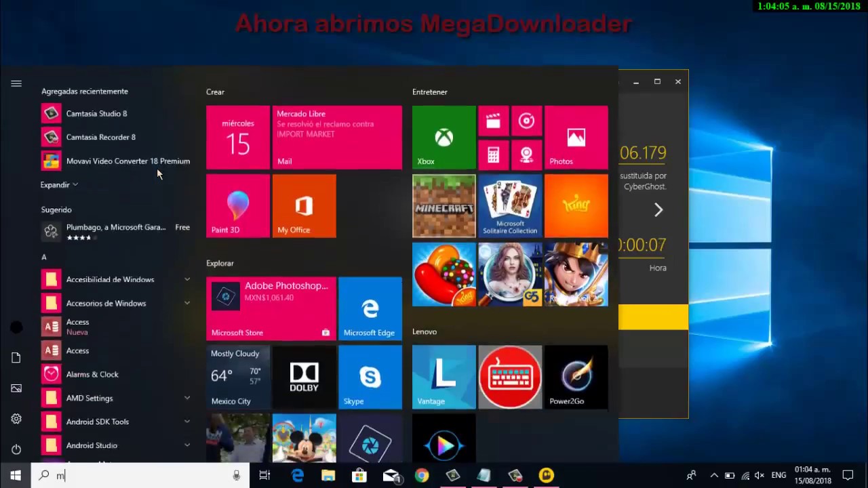Open Pictures from Start sidebar

pos(16,388)
